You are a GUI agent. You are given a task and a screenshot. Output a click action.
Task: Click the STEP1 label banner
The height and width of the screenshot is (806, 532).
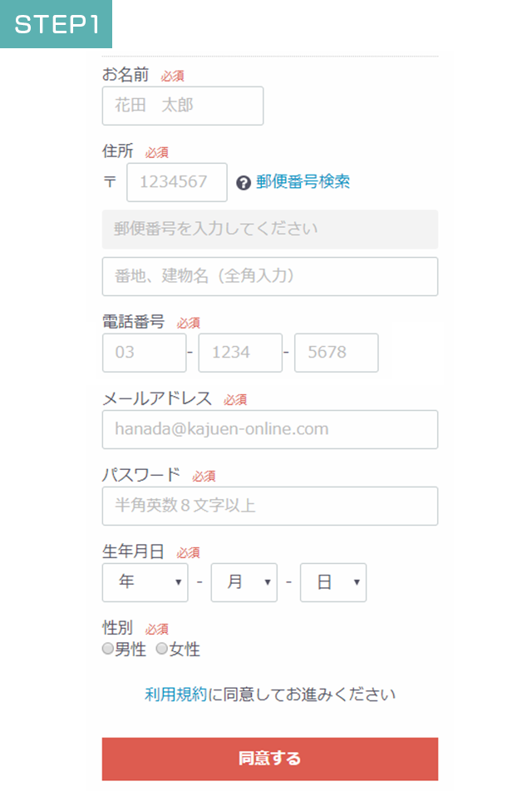pos(56,24)
